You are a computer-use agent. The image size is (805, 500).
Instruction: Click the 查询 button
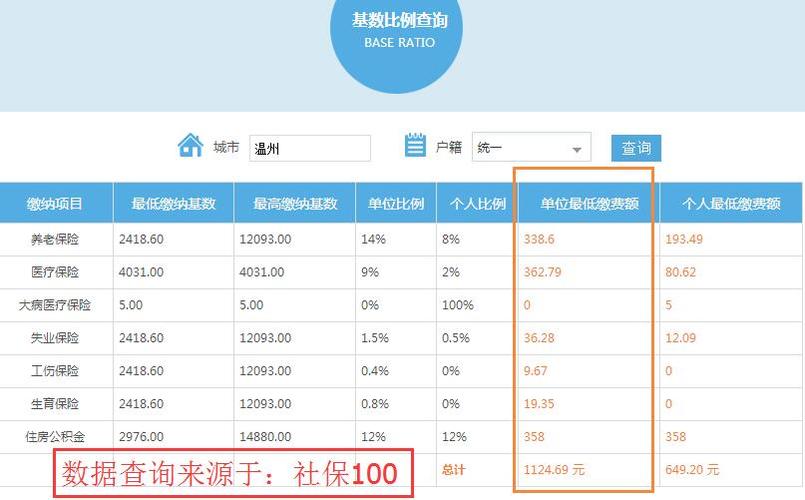click(x=636, y=148)
